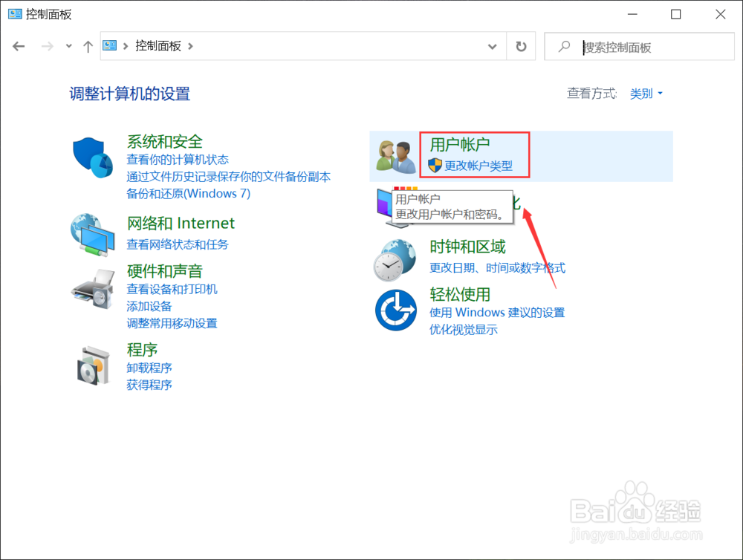Viewport: 743px width, 560px height.
Task: Click 获得程序 link
Action: [x=149, y=385]
